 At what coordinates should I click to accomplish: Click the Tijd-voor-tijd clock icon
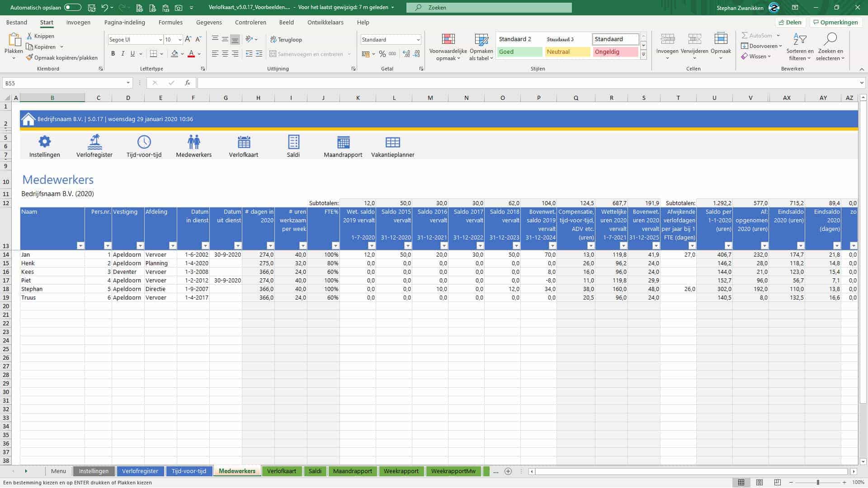click(144, 142)
